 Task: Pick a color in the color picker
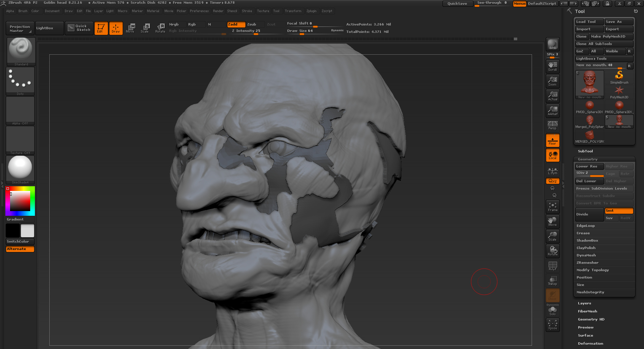tap(20, 201)
